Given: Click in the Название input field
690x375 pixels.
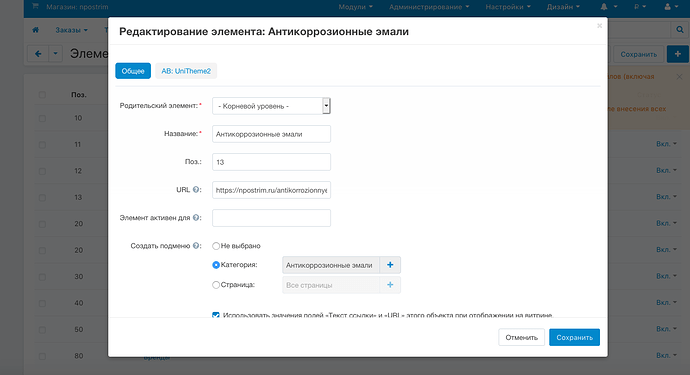Looking at the screenshot, I should (271, 134).
